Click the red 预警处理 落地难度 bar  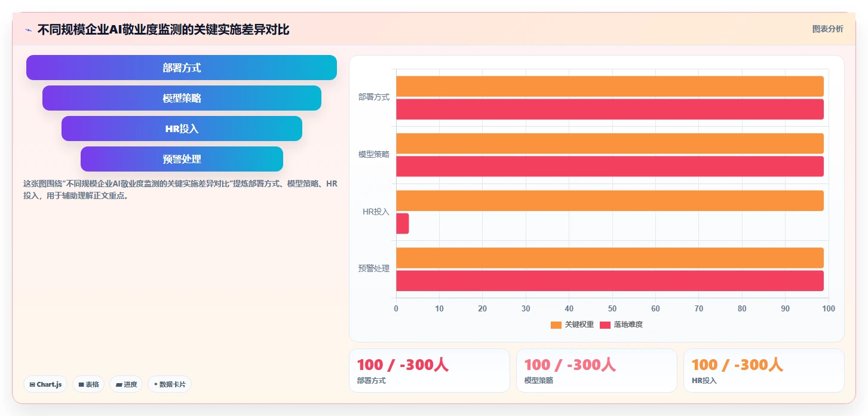pos(610,281)
